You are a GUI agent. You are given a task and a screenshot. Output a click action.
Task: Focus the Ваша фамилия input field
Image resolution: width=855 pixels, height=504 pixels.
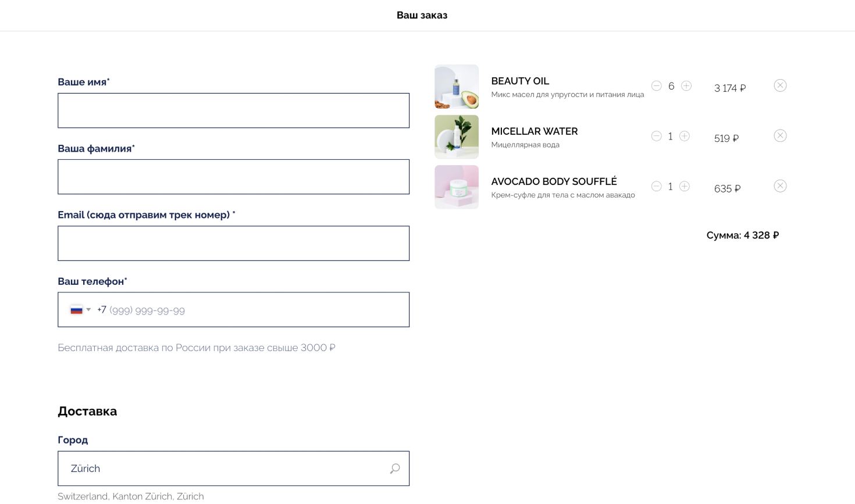(233, 177)
